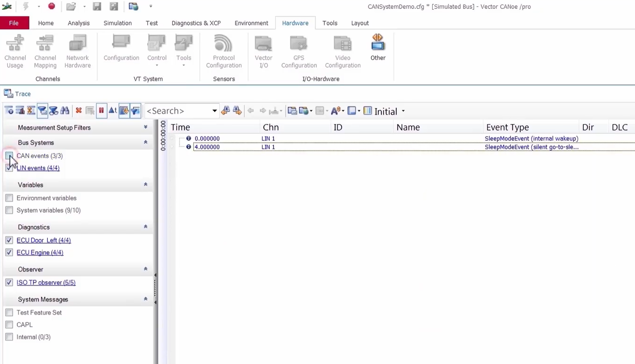Switch to the Analysis ribbon tab

pyautogui.click(x=79, y=23)
